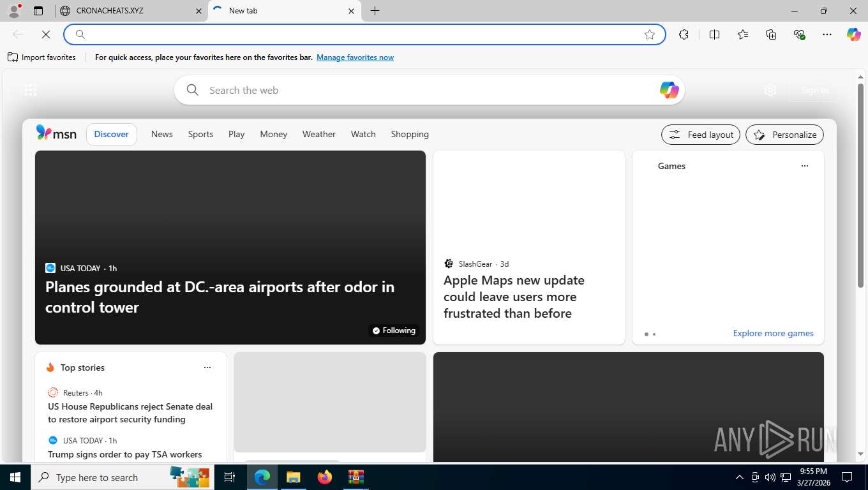
Task: Open the volume speaker icon
Action: [770, 477]
